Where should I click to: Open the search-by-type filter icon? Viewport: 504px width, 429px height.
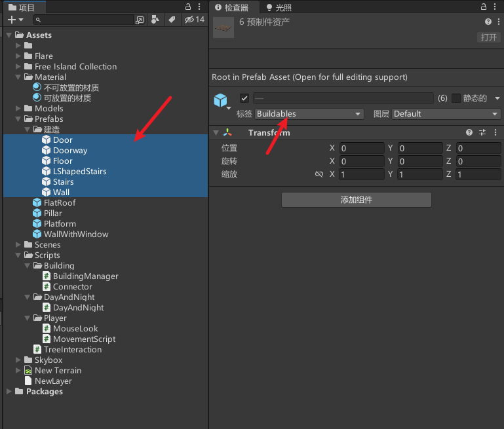(x=155, y=20)
